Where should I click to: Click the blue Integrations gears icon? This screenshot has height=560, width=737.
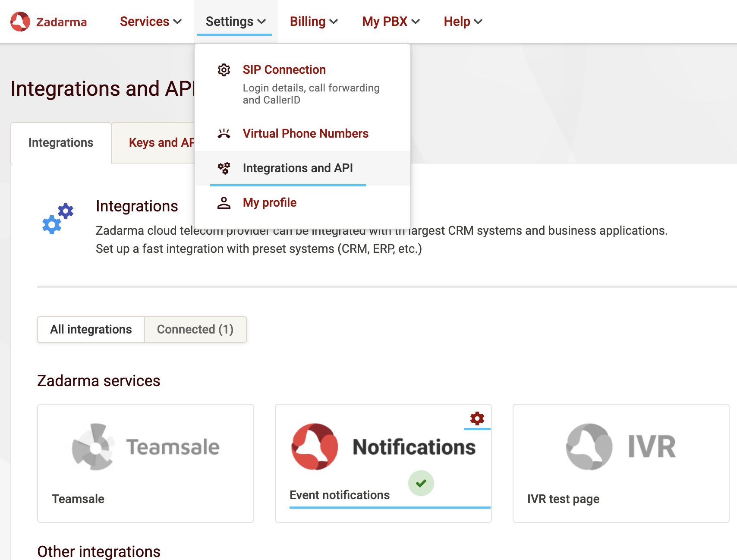coord(58,219)
